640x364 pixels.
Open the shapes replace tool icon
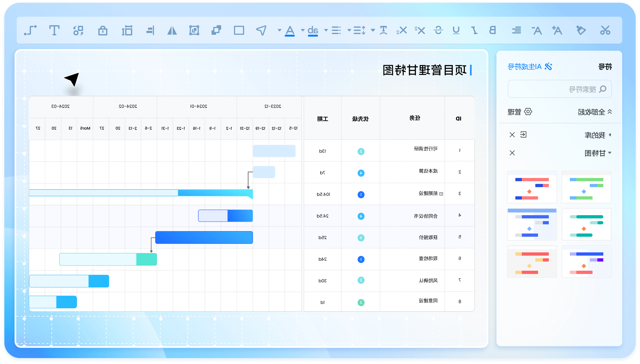(78, 30)
